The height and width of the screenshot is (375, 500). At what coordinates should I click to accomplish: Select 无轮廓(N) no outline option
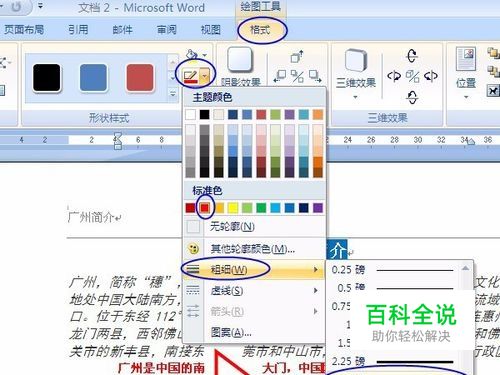254,227
